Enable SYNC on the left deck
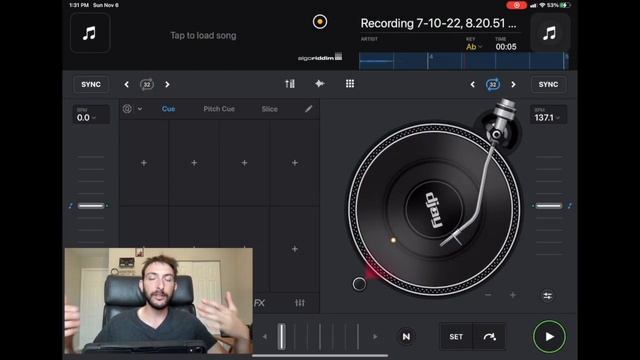 [91, 84]
